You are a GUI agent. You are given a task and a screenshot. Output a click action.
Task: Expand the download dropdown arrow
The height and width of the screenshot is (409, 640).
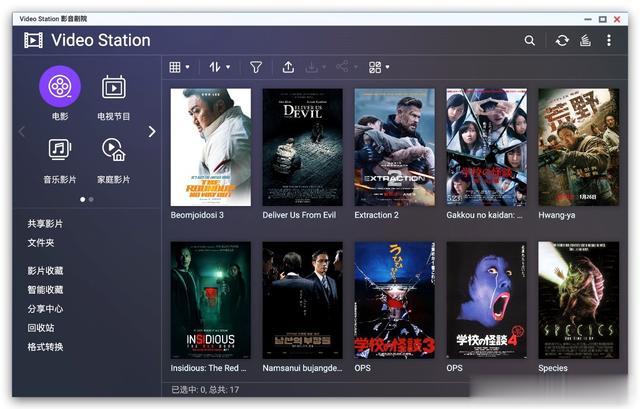pos(324,67)
